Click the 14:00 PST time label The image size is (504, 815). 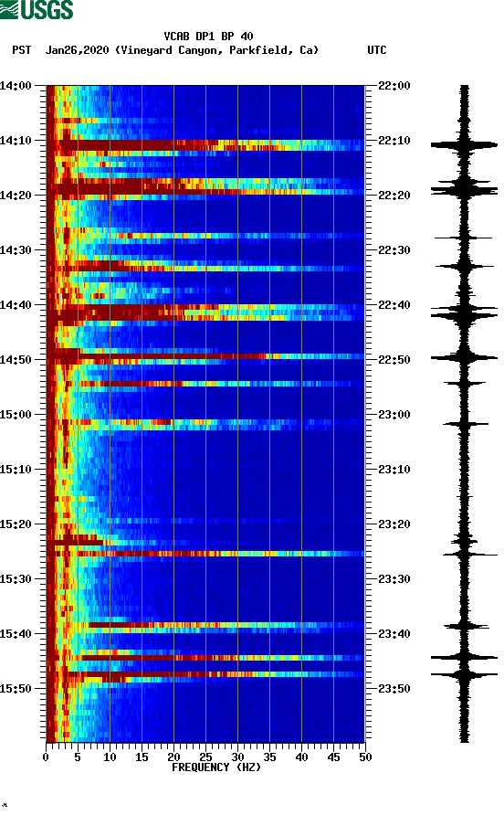tap(16, 86)
